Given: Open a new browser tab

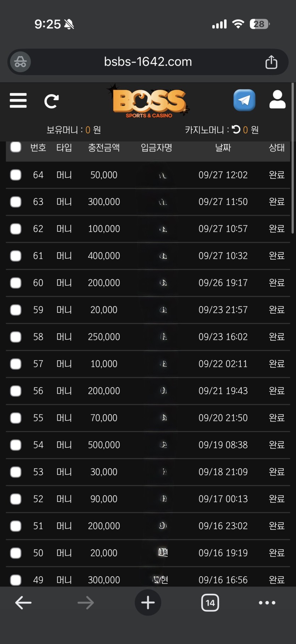Looking at the screenshot, I should click(148, 602).
